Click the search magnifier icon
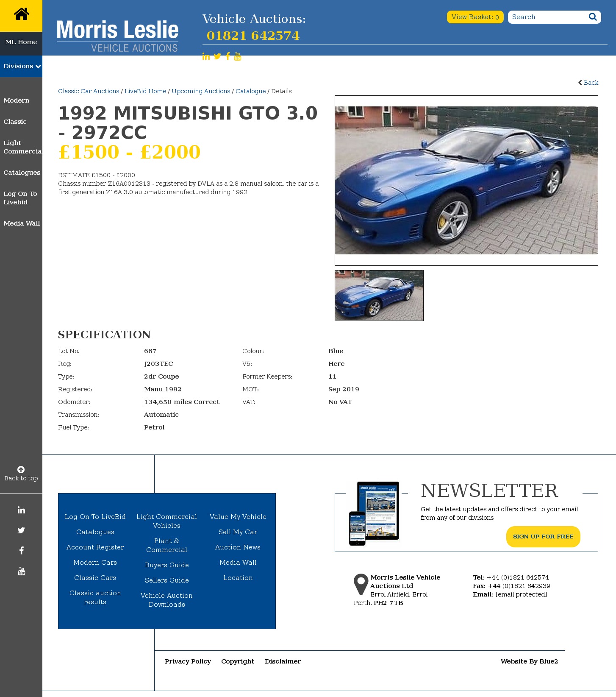This screenshot has height=697, width=616. tap(593, 17)
